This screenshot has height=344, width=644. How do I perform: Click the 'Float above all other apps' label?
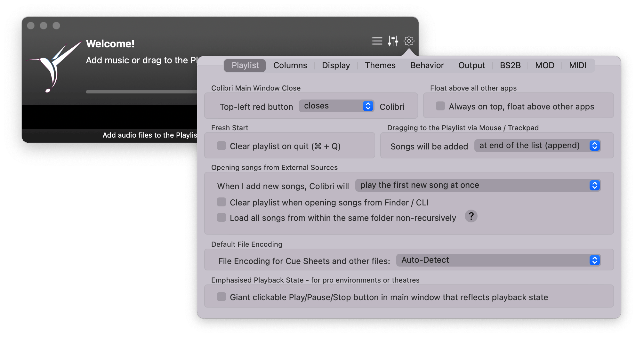tap(473, 88)
